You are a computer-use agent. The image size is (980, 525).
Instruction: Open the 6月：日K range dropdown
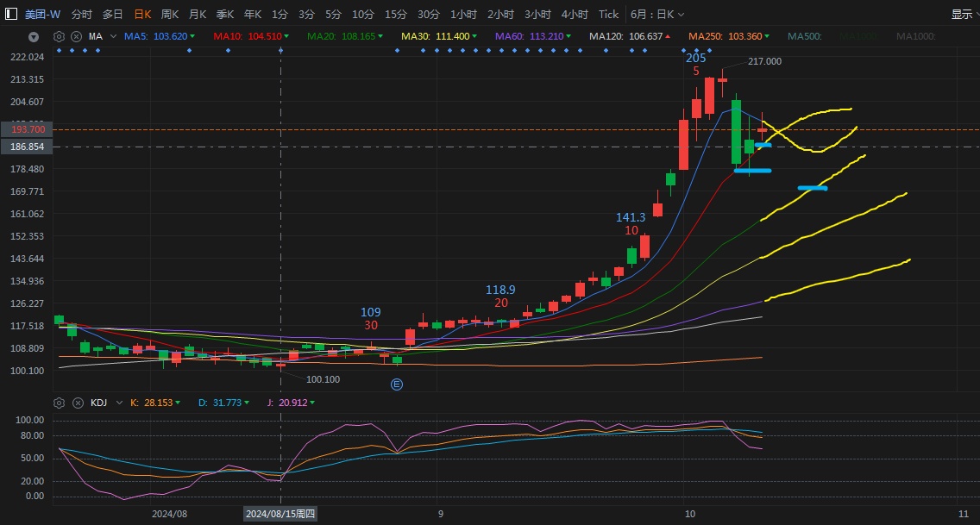point(657,14)
